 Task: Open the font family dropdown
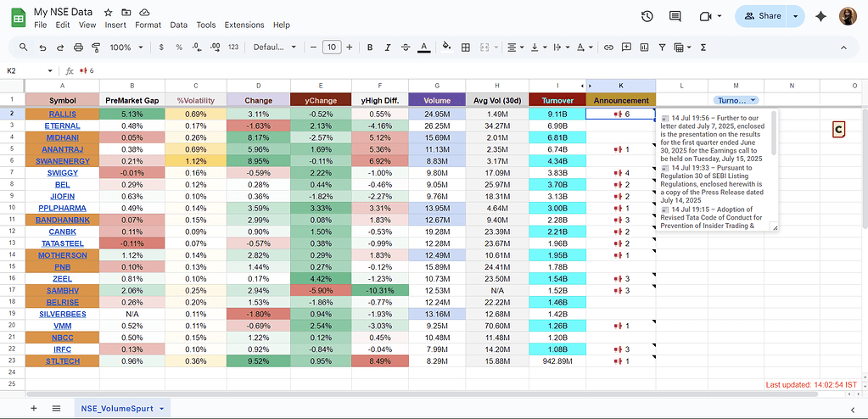(x=276, y=47)
